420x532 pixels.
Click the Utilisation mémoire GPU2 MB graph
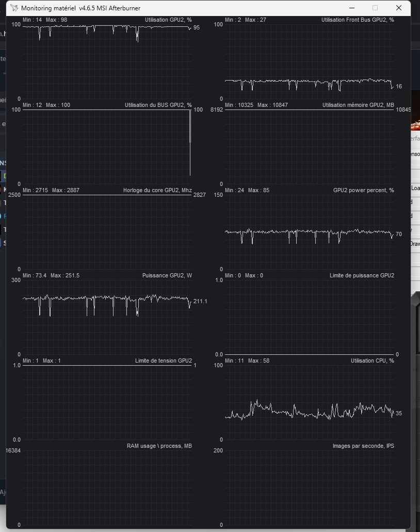pyautogui.click(x=309, y=147)
